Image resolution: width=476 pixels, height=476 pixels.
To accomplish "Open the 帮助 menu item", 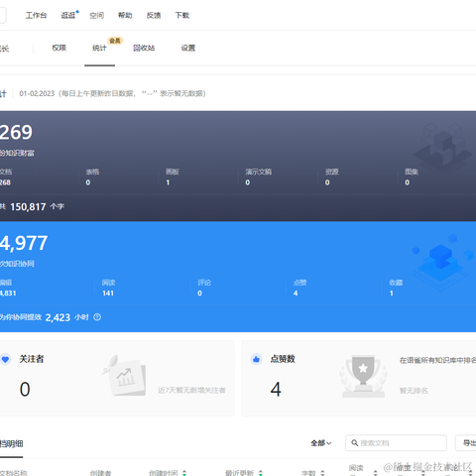I will click(125, 15).
